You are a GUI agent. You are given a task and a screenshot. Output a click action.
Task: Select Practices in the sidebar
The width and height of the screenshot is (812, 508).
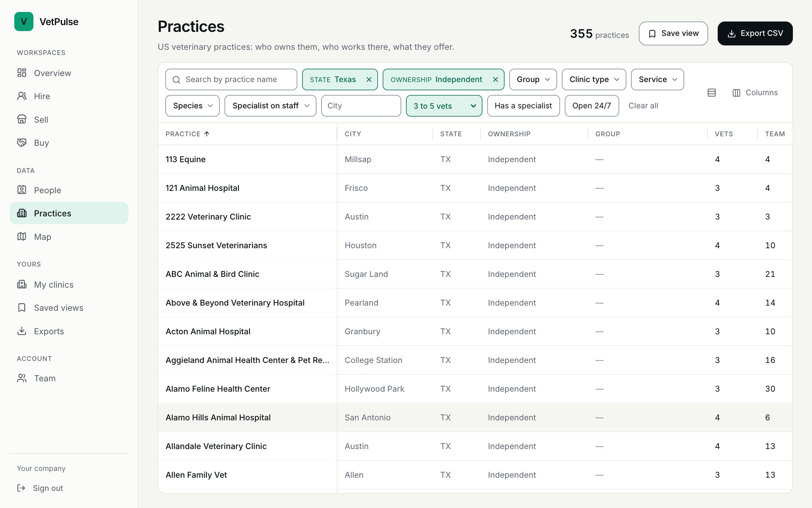click(x=69, y=213)
